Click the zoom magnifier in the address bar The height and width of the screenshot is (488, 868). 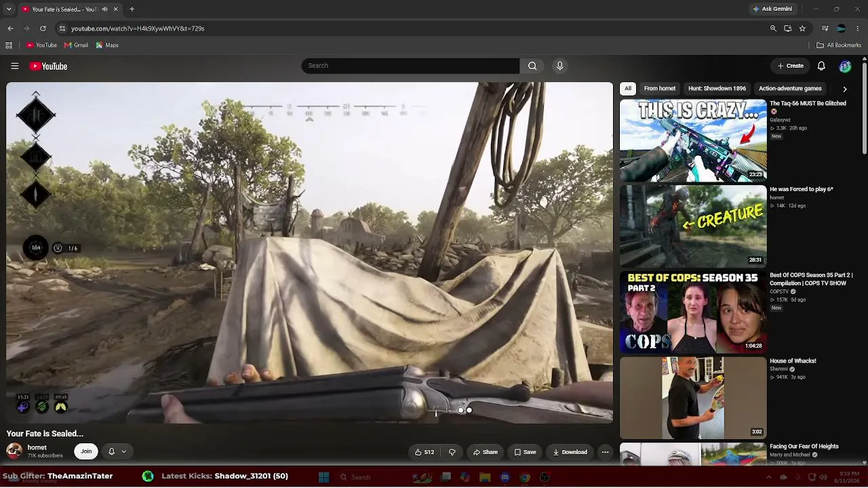[773, 28]
